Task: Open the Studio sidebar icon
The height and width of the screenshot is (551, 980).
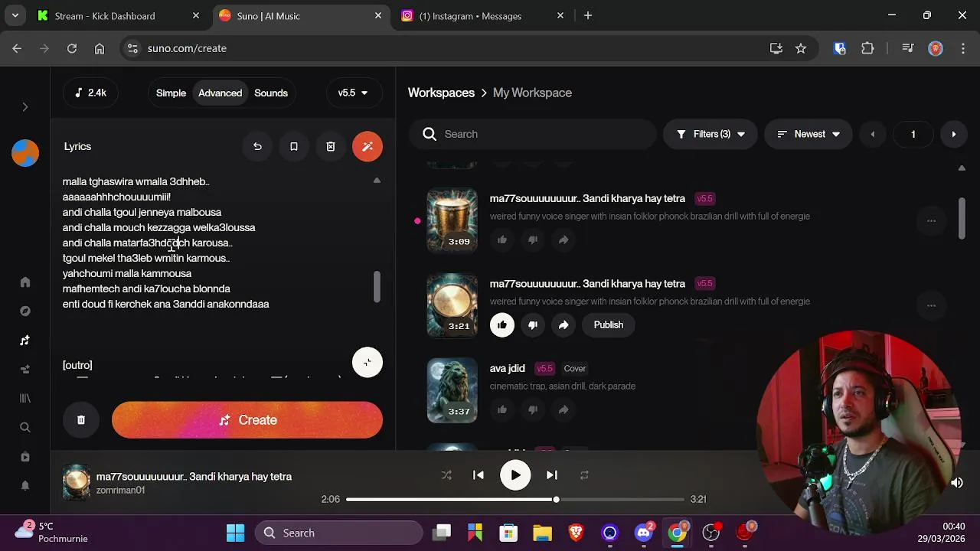Action: tap(25, 370)
